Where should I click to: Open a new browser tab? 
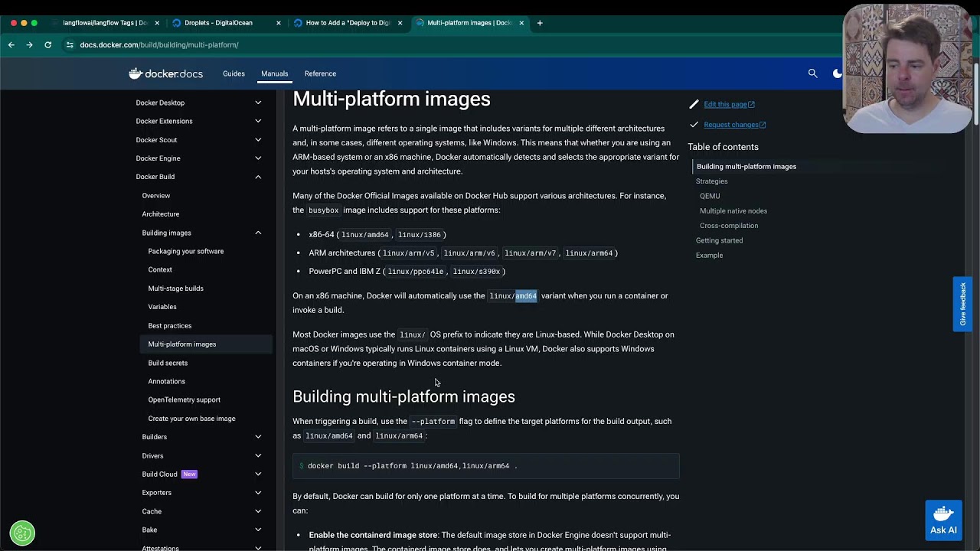tap(540, 23)
